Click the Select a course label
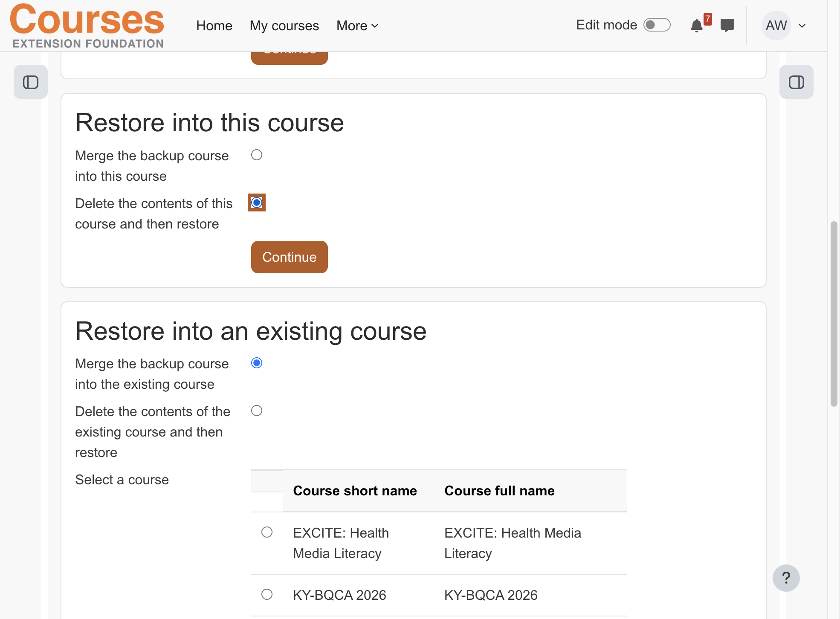Image resolution: width=840 pixels, height=619 pixels. pos(122,480)
